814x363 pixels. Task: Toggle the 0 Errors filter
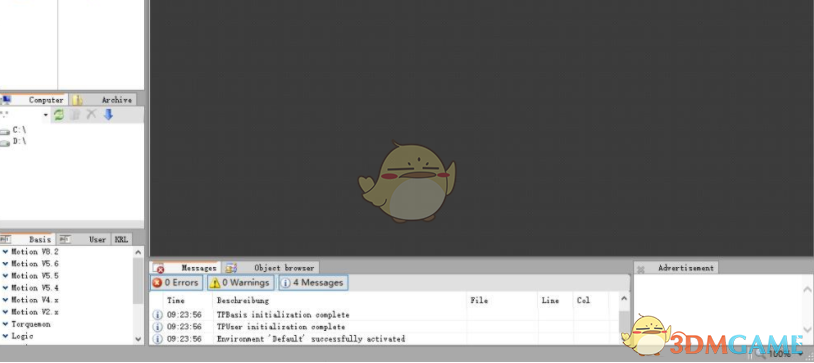(176, 283)
